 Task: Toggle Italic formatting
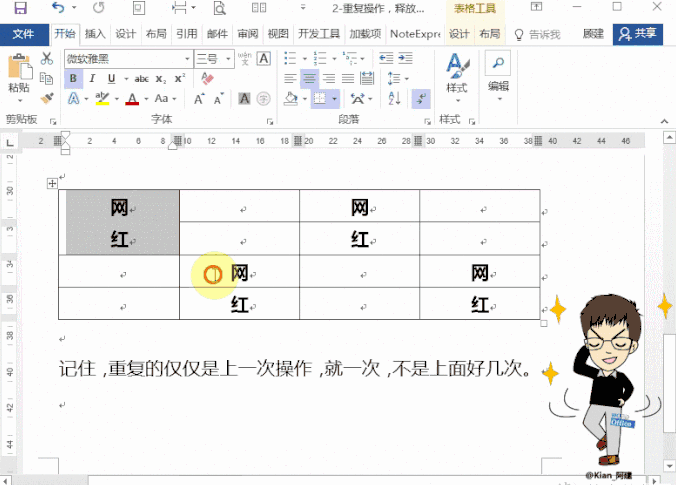click(92, 78)
